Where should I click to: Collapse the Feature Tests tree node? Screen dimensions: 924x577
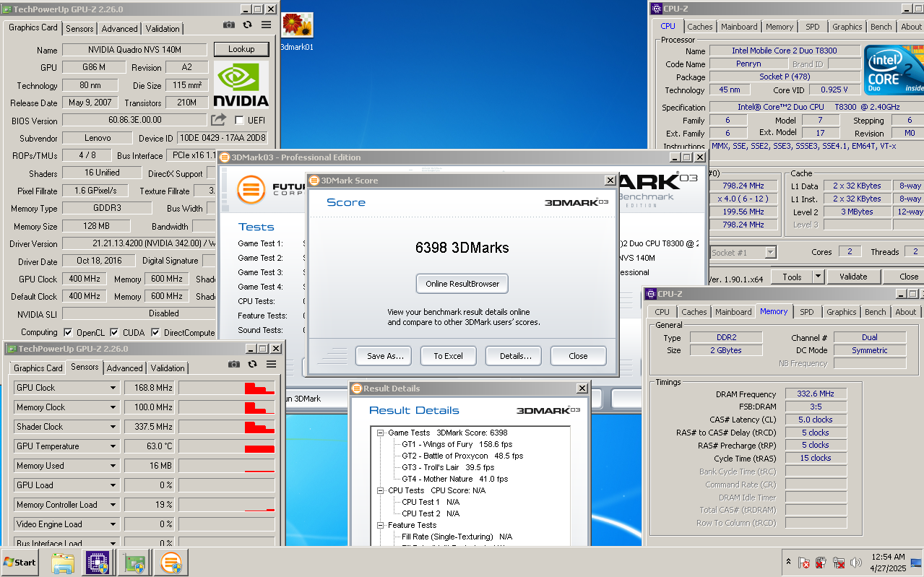coord(381,525)
